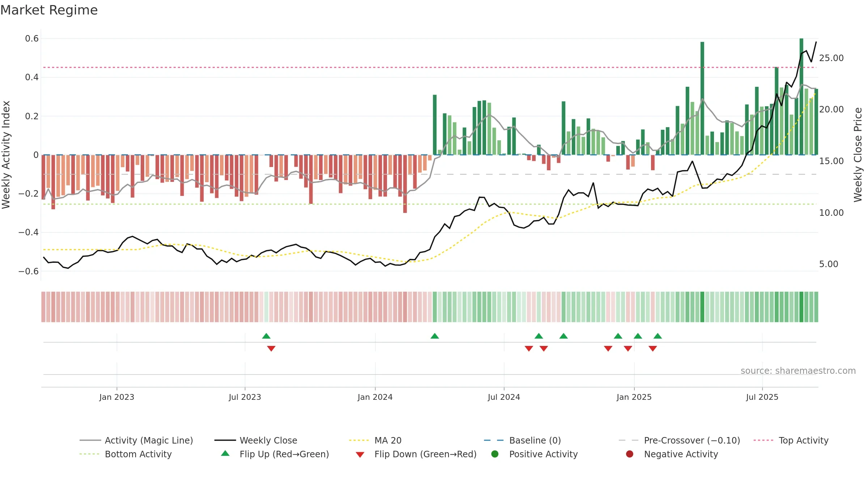Click the 25.00 price axis tick label
The width and height of the screenshot is (868, 488).
tap(831, 58)
